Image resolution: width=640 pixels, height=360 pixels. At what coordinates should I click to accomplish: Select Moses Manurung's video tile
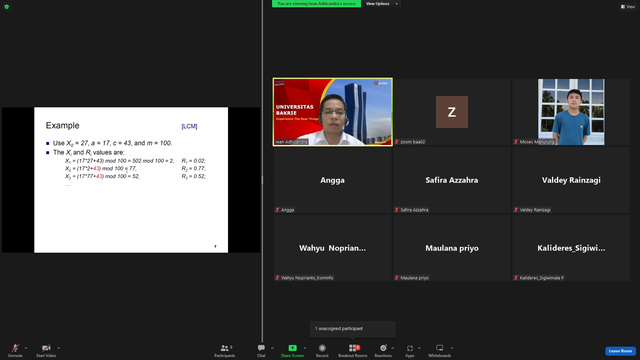coord(571,112)
